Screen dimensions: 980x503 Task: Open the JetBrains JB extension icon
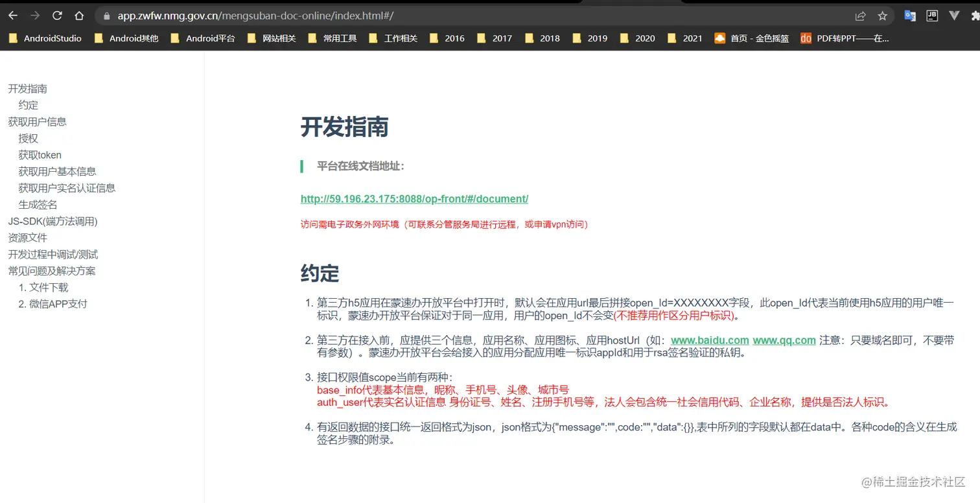click(x=932, y=16)
